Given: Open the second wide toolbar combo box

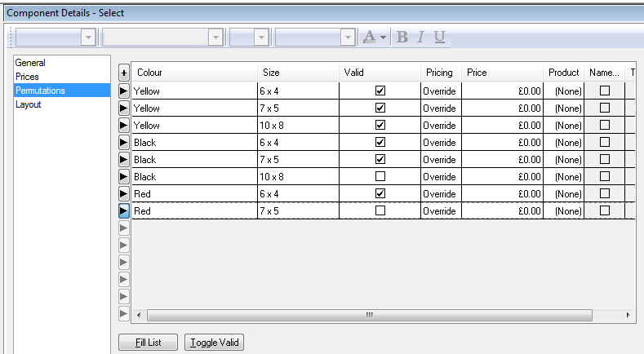Looking at the screenshot, I should pyautogui.click(x=215, y=37).
